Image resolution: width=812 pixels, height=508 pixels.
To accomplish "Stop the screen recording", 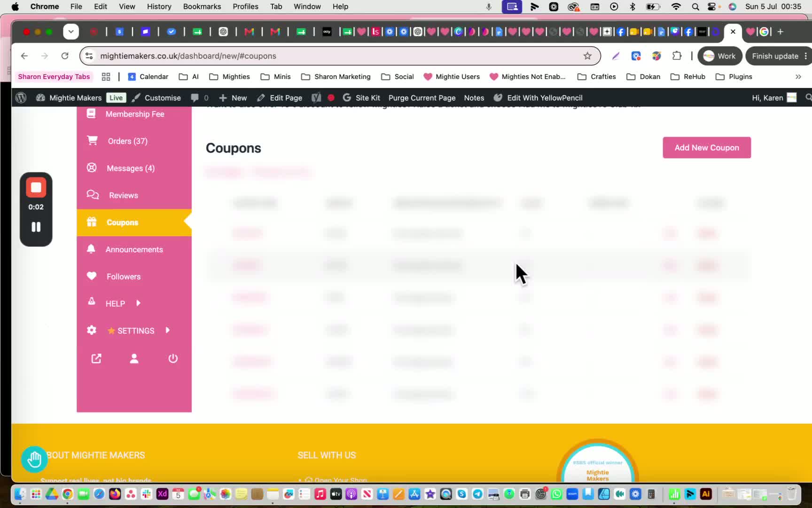I will [36, 188].
